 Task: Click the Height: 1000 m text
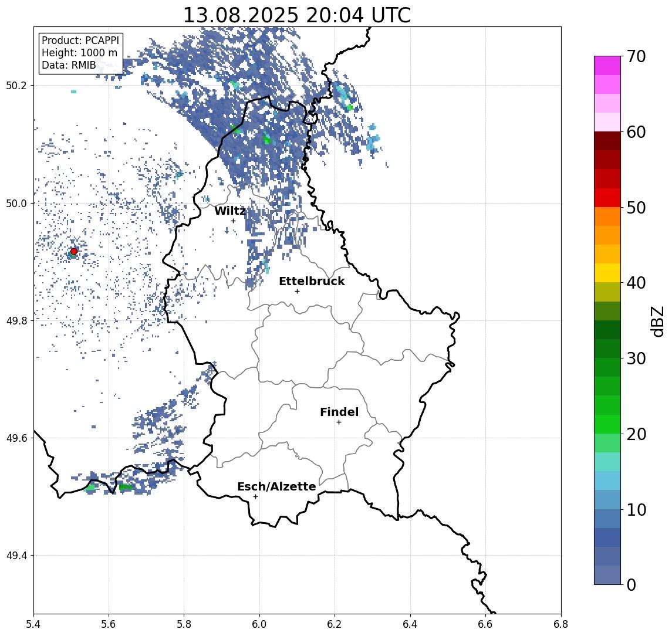pyautogui.click(x=79, y=53)
